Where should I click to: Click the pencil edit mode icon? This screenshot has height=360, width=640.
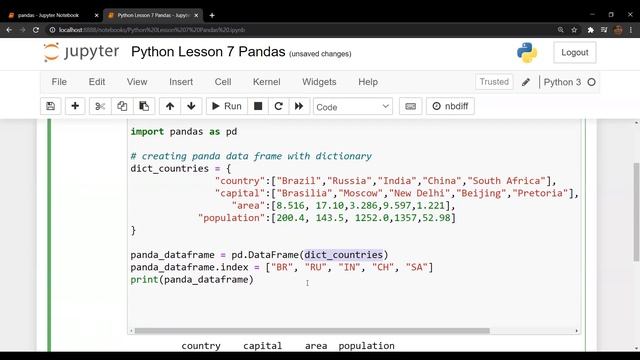click(526, 82)
